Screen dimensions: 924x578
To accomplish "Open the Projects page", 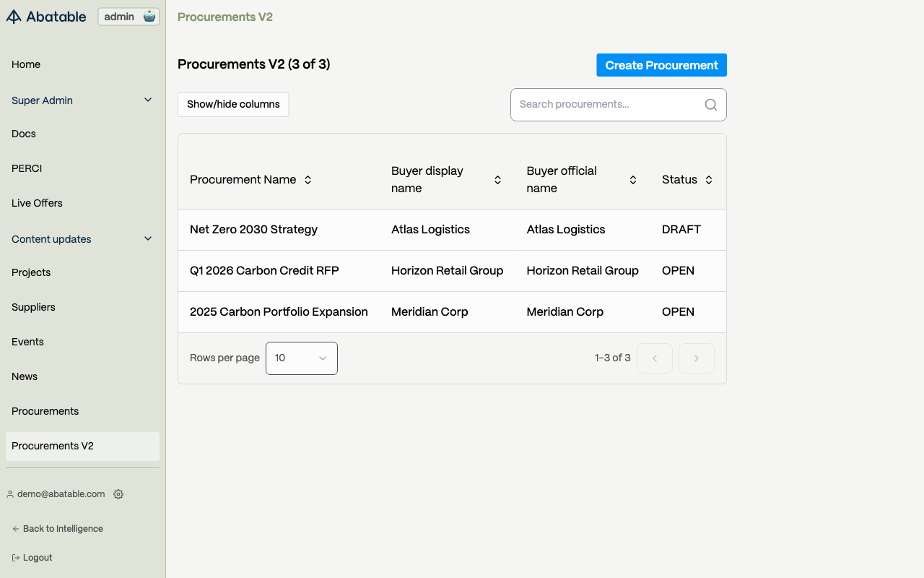I will pos(82,272).
